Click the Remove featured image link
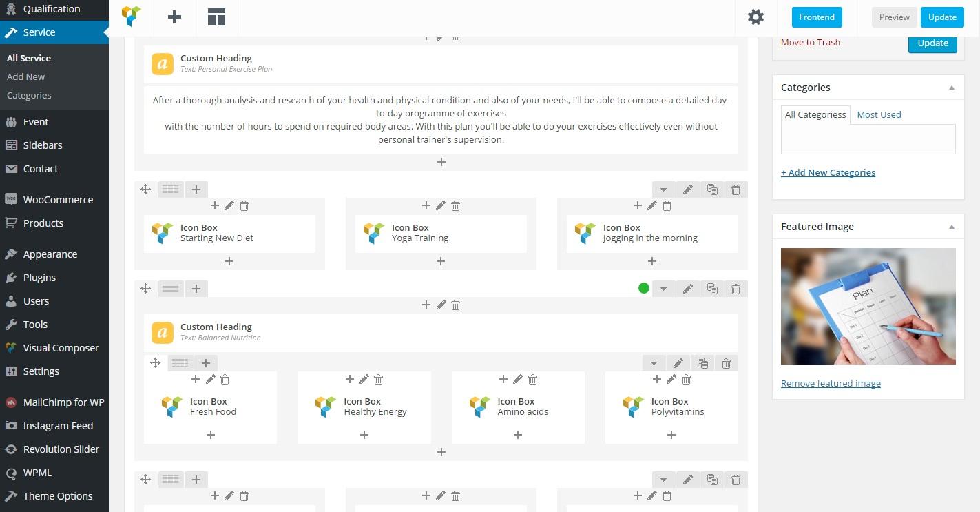The image size is (980, 512). (x=831, y=383)
